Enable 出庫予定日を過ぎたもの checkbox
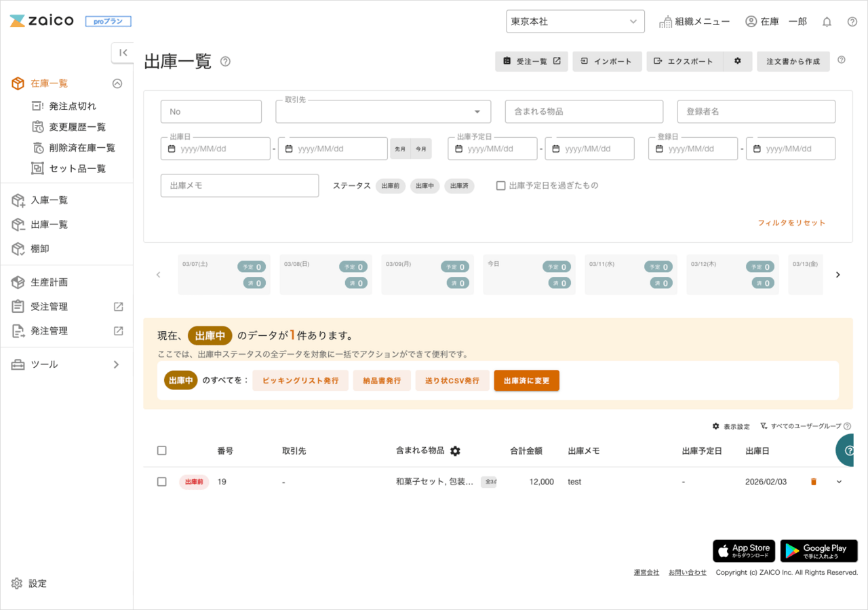868x610 pixels. tap(501, 185)
